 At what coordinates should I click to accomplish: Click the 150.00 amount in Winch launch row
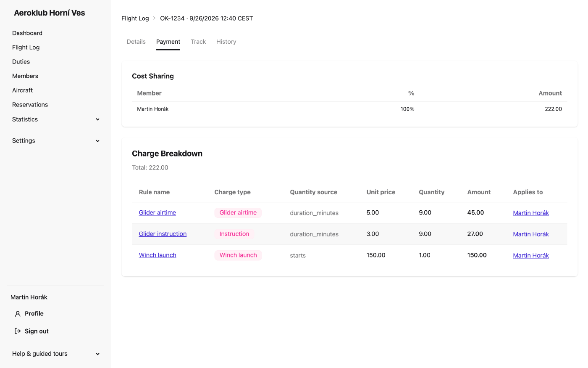pyautogui.click(x=477, y=255)
